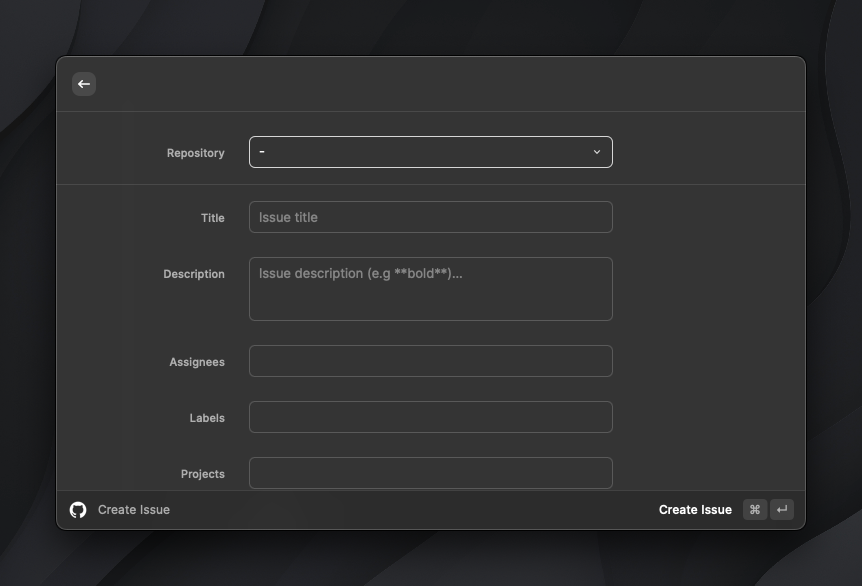Click the Labels input field
The image size is (862, 586).
pyautogui.click(x=430, y=417)
